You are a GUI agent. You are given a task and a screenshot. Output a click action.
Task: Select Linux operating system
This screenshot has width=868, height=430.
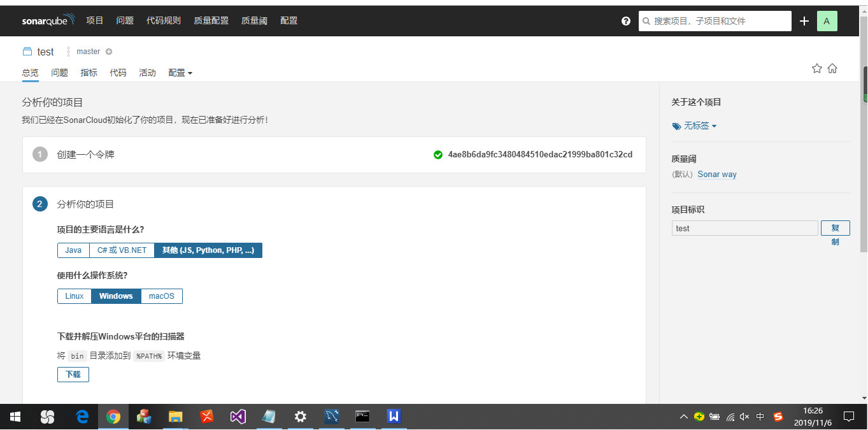75,296
